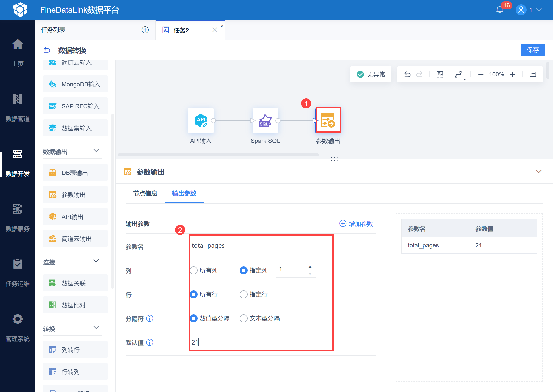Collapse the 连接 section
Screen dimensions: 553x392
point(96,261)
